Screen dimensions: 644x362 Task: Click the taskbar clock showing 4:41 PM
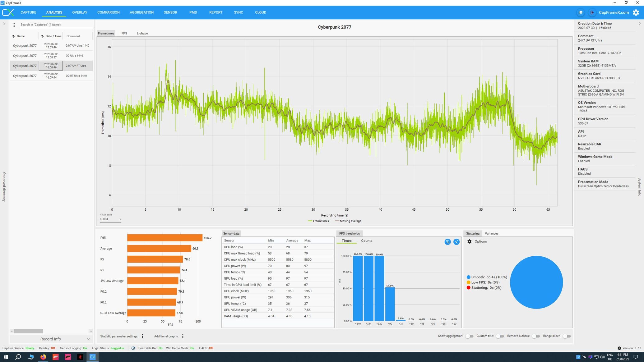pyautogui.click(x=623, y=357)
